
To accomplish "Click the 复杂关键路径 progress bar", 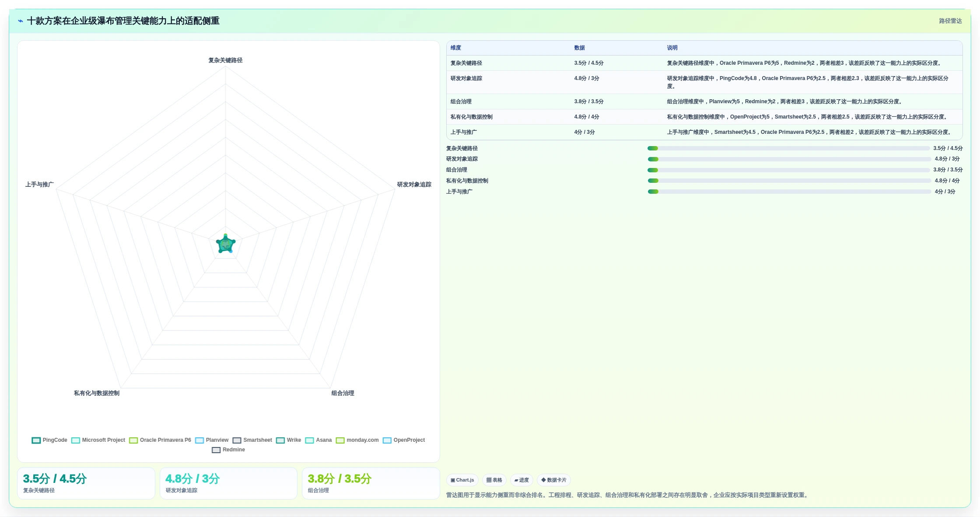I will (788, 148).
